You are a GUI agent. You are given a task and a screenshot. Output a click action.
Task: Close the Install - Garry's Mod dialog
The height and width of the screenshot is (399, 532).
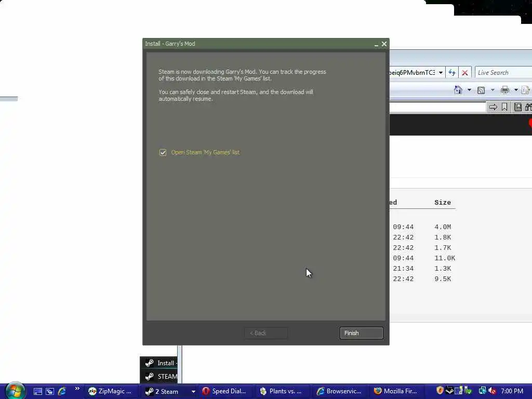[384, 44]
